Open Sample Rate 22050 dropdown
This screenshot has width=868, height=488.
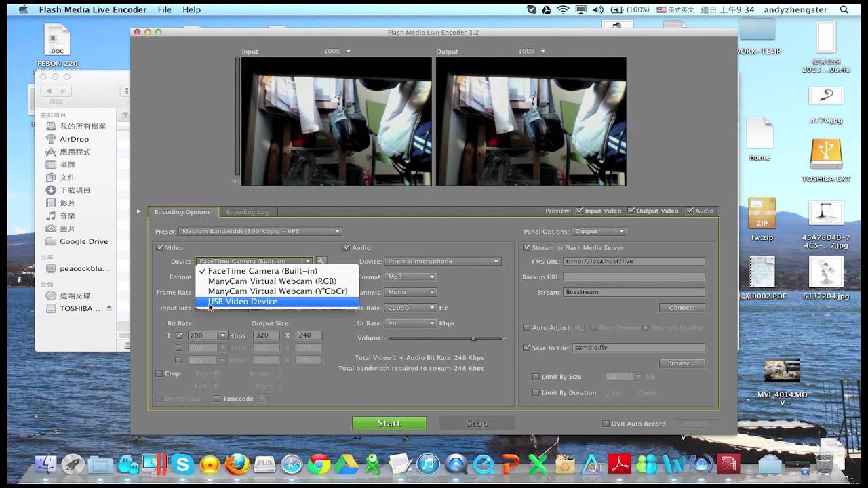click(x=410, y=308)
